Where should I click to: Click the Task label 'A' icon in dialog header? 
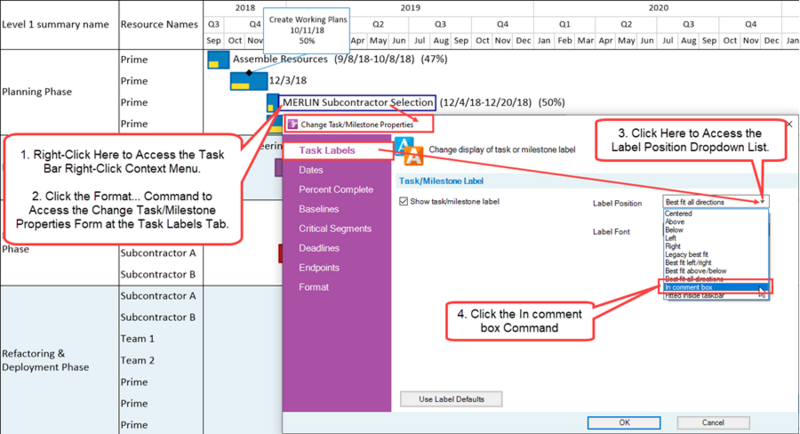click(409, 151)
